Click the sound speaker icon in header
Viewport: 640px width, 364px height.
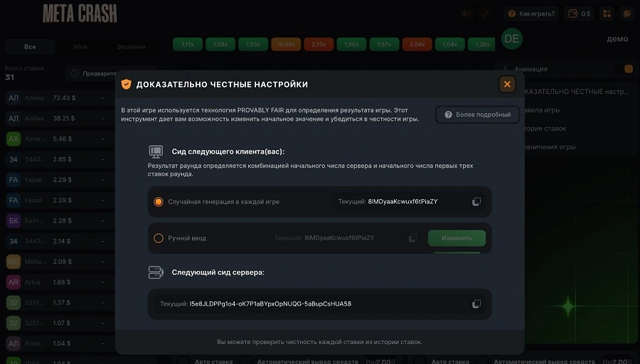[466, 14]
